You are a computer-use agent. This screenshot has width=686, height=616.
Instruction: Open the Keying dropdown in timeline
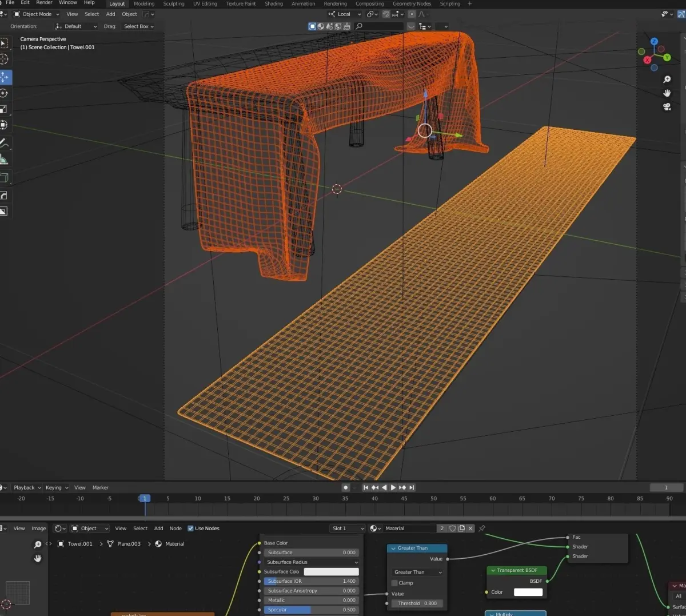[x=57, y=487]
